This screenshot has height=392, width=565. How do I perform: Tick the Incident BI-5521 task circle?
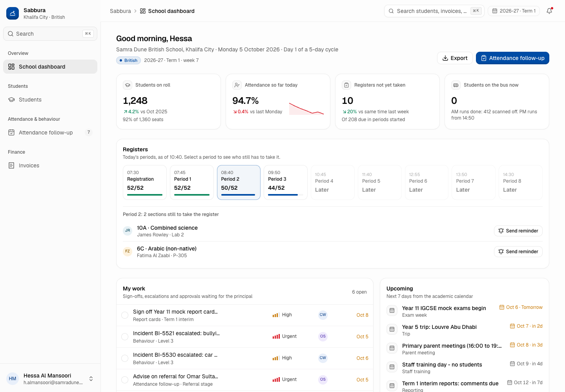pos(125,337)
